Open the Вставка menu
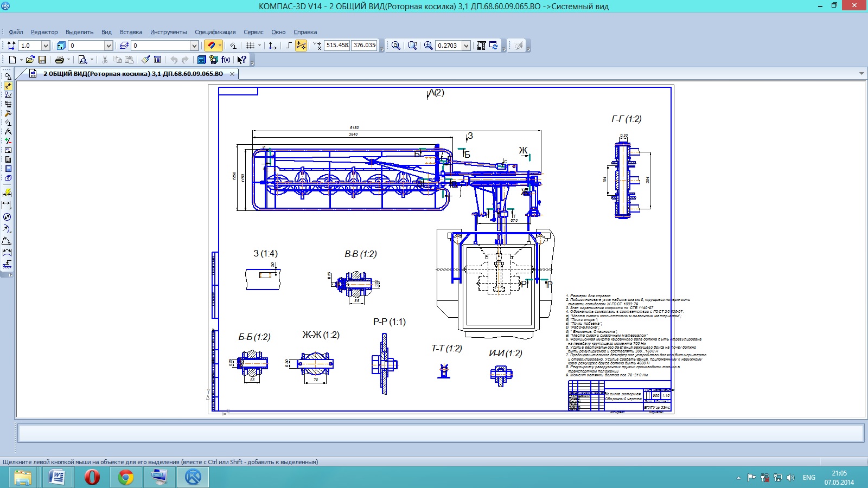Image resolution: width=868 pixels, height=488 pixels. [131, 32]
